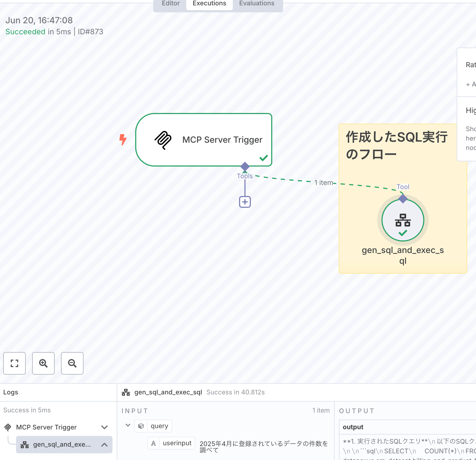Collapse the query input tree
Screen dimensions: 476x460
coord(128,425)
